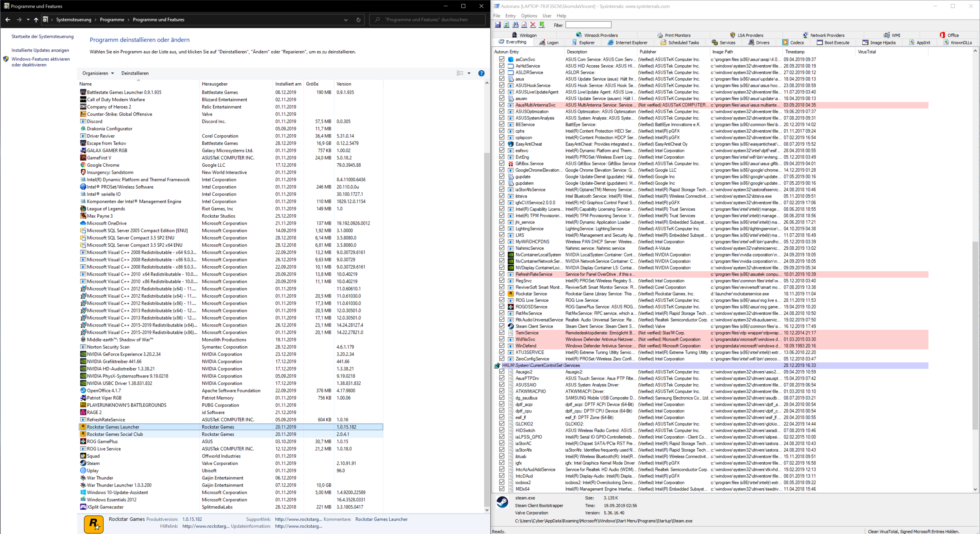Screen dimensions: 980x534
Task: Click the red X Delete icon in Autoruns
Action: (533, 25)
